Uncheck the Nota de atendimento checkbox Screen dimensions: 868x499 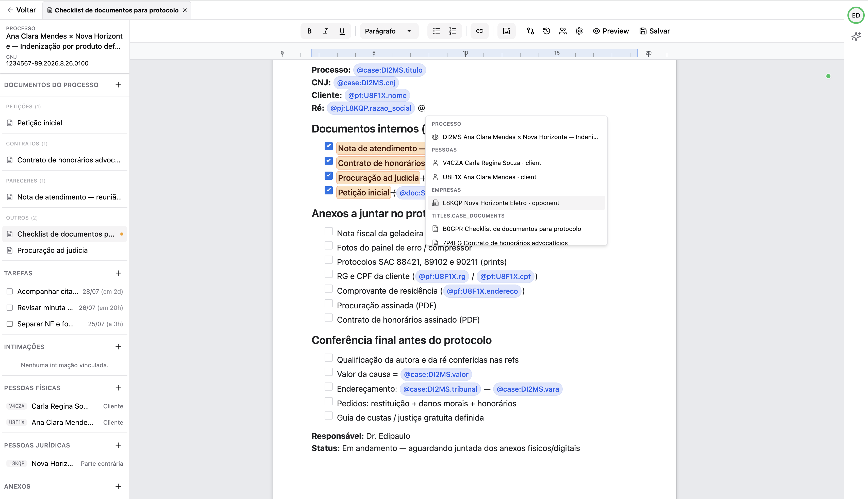coord(328,146)
